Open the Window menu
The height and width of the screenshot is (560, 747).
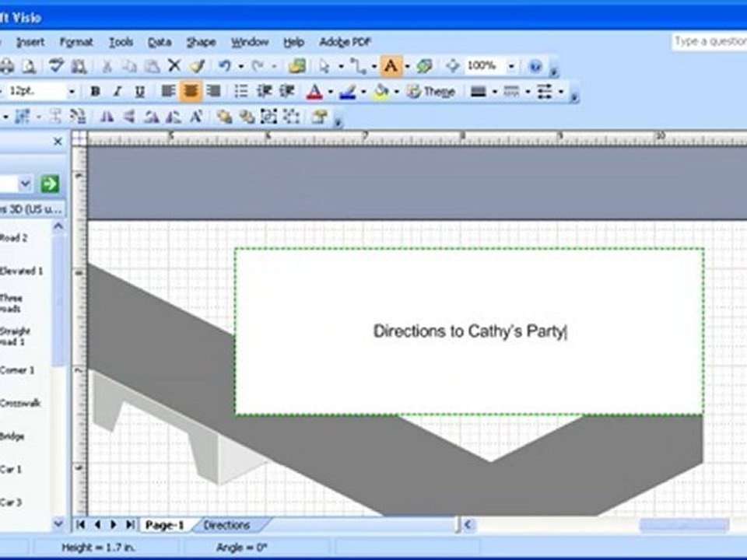point(250,42)
